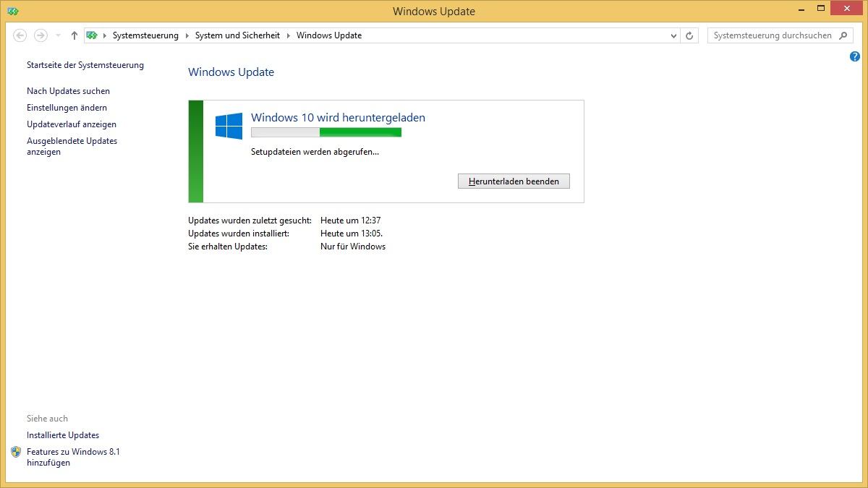
Task: Maximize the Windows Update window
Action: click(821, 9)
